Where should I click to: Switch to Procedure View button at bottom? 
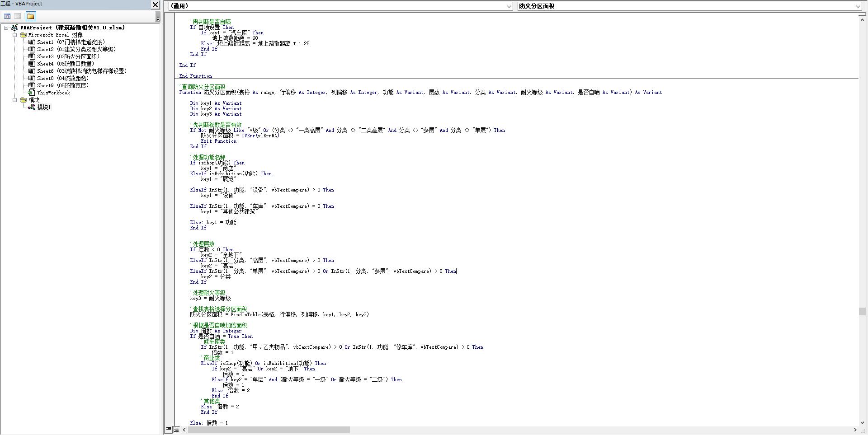169,430
